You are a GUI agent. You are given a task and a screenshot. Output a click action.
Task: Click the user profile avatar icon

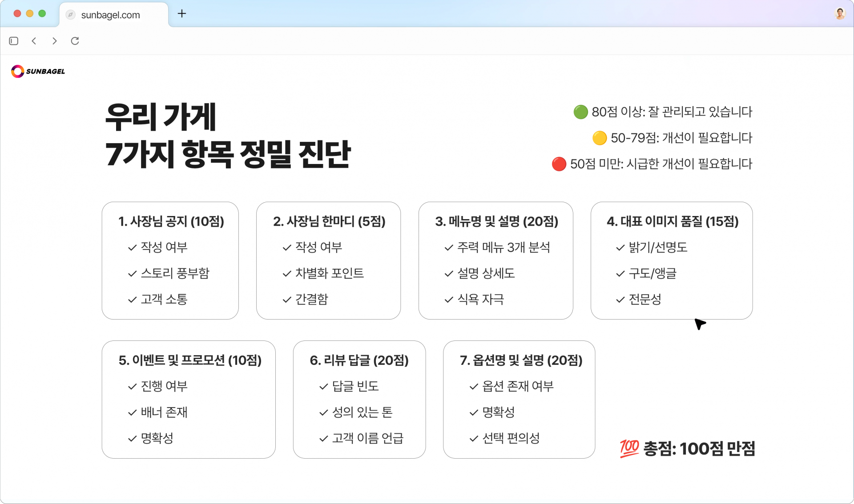[840, 13]
